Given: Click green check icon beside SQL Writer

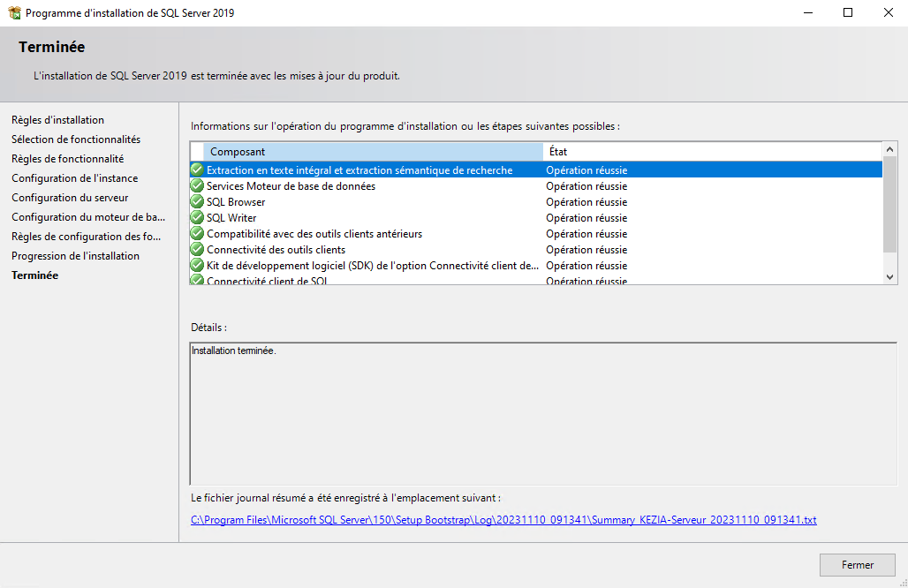Looking at the screenshot, I should (x=197, y=218).
